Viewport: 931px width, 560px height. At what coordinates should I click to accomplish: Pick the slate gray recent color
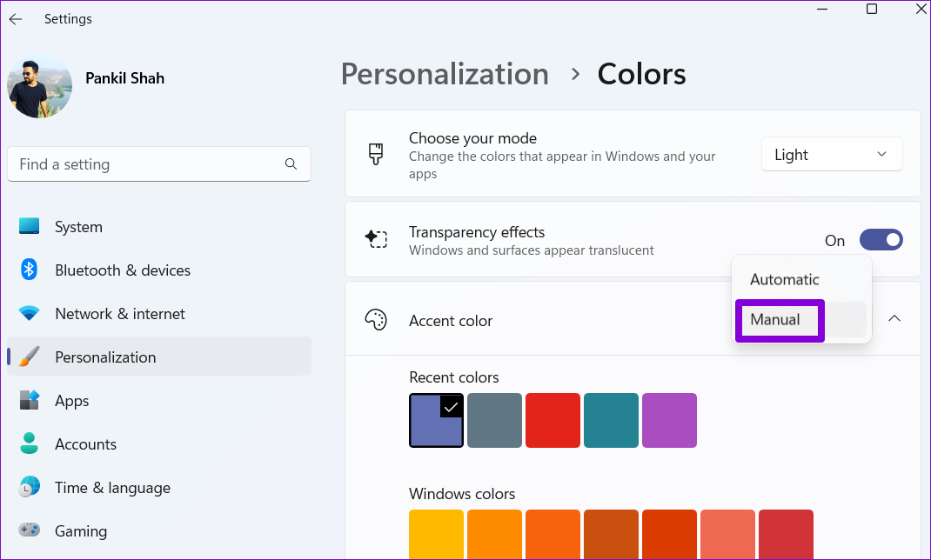[x=494, y=420]
